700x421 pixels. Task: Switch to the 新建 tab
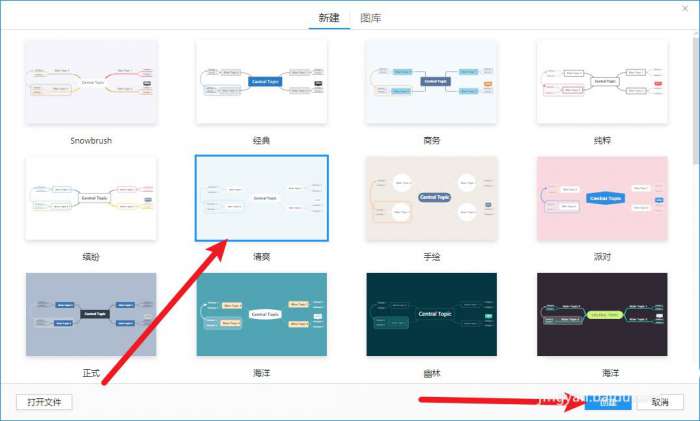[329, 18]
